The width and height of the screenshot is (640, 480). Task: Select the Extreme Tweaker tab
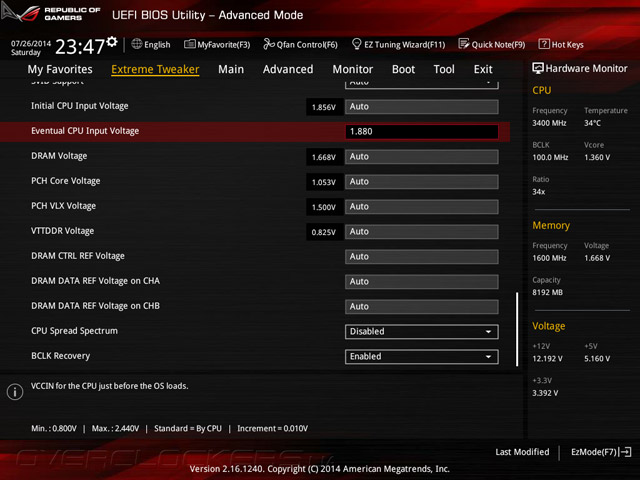point(155,69)
